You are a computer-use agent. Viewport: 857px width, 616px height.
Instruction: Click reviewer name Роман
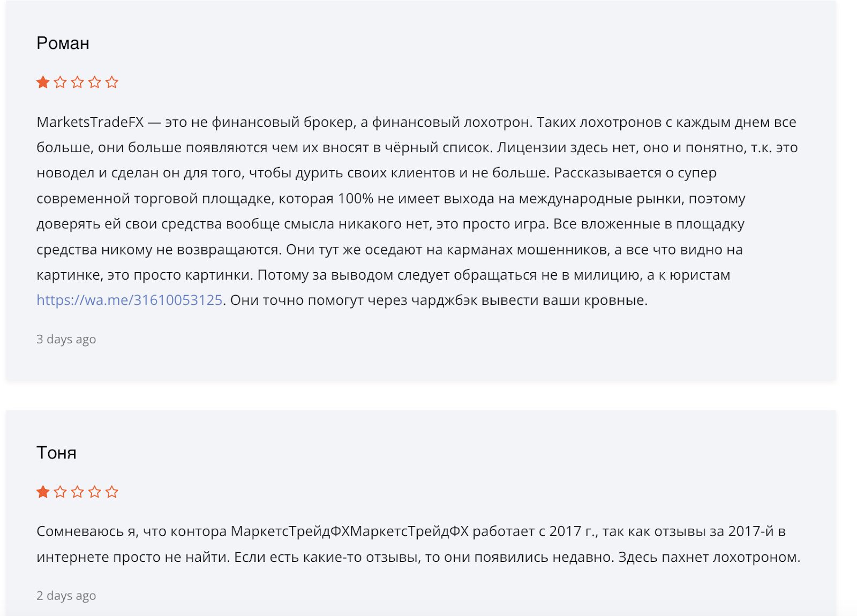pyautogui.click(x=63, y=43)
